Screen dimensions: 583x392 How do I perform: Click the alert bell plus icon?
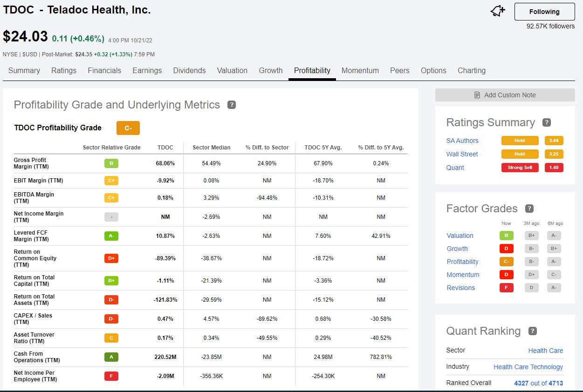click(498, 12)
